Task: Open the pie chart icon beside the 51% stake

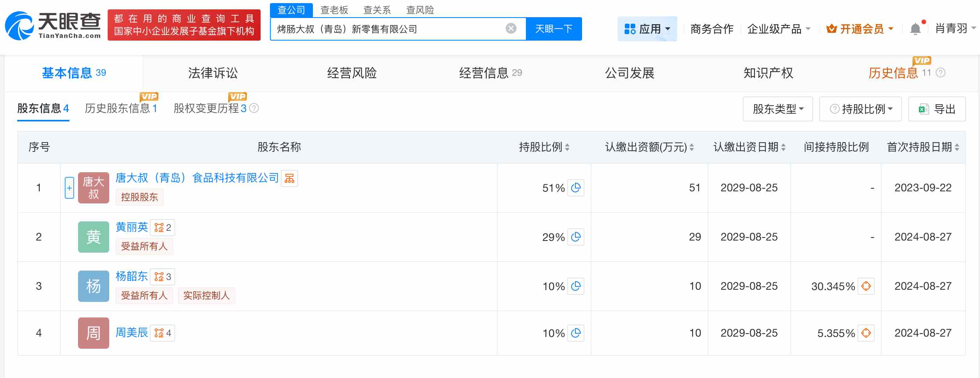Action: click(577, 188)
